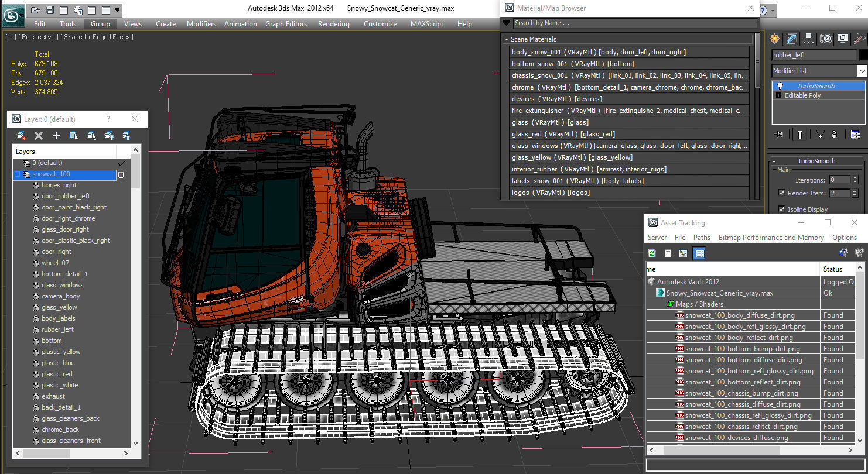The height and width of the screenshot is (474, 868).
Task: Freeze/unfreeze all layers icon
Action: tap(126, 136)
